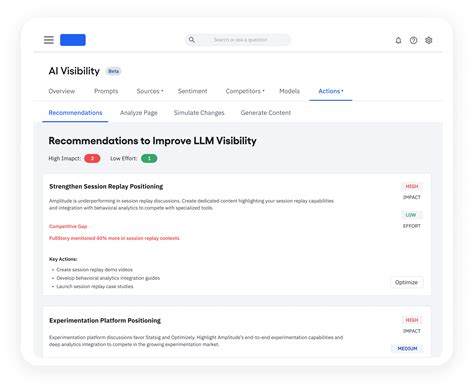Screen dimensions: 474x390
Task: Click the red High Impact count badge
Action: pos(92,158)
